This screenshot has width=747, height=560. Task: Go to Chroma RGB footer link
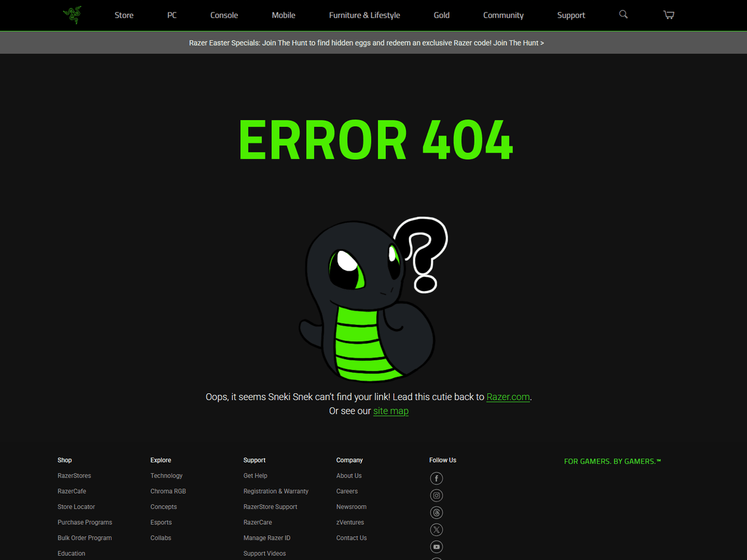tap(168, 492)
